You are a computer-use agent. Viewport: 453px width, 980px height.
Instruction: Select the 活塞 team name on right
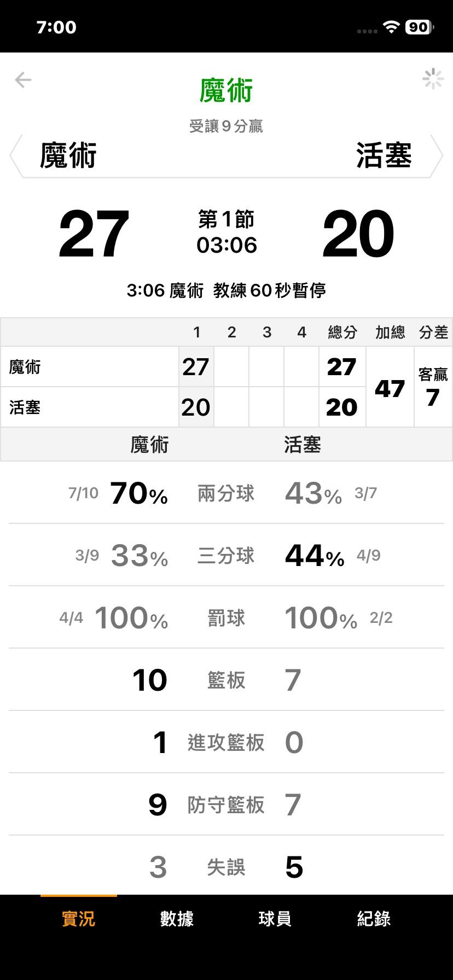click(x=384, y=155)
